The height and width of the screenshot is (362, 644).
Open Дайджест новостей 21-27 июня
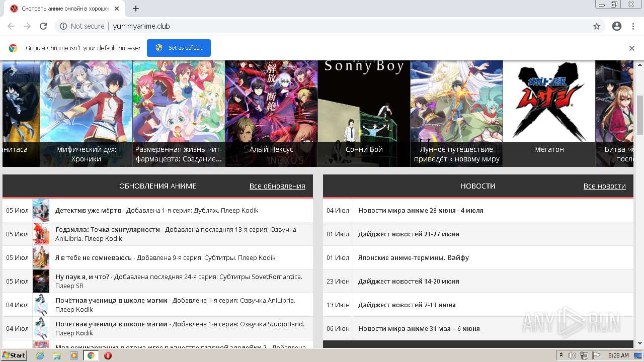(x=409, y=234)
